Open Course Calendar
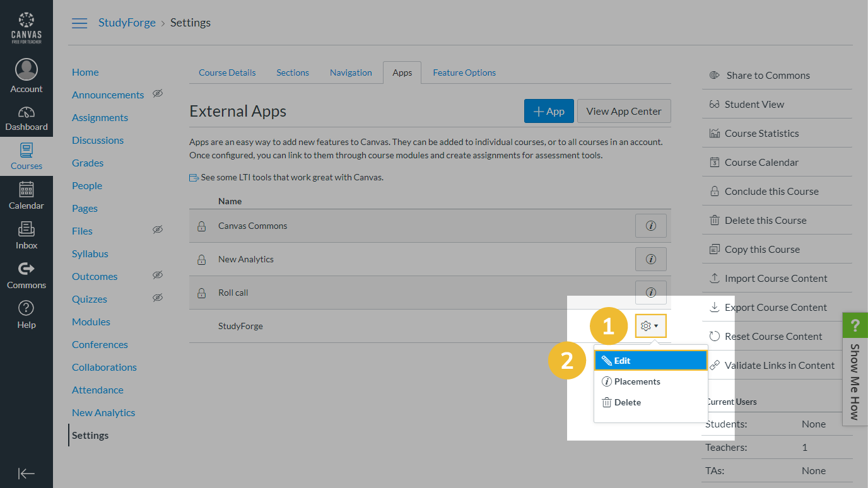868x488 pixels. click(754, 162)
